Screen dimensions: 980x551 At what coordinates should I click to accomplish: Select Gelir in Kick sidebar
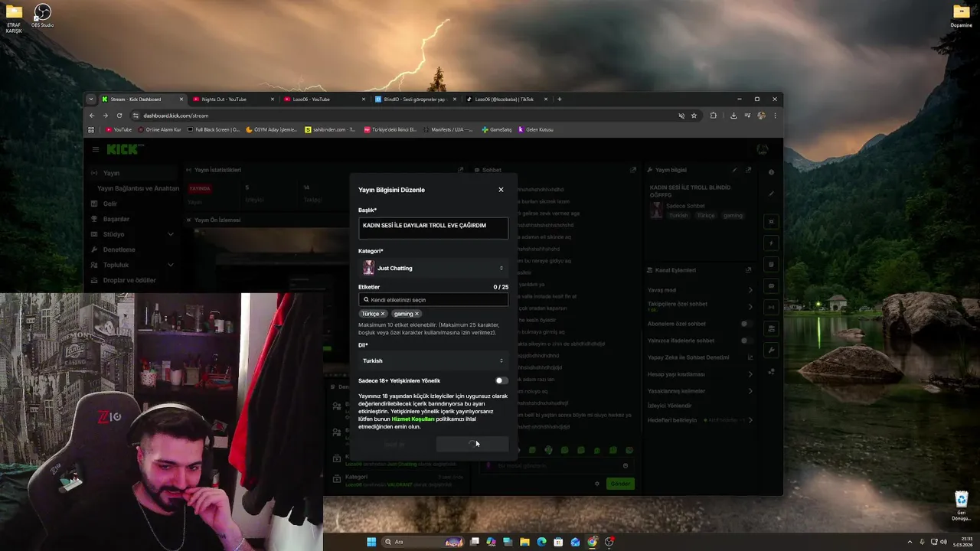[110, 204]
